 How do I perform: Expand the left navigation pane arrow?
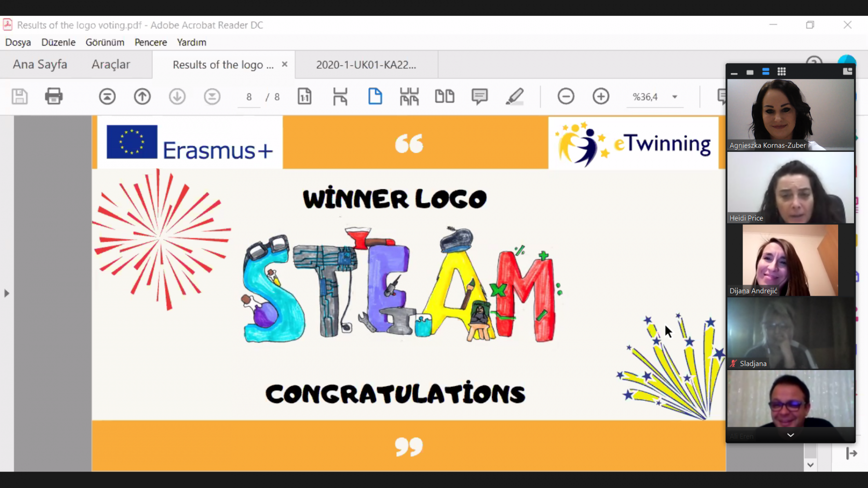coord(7,293)
